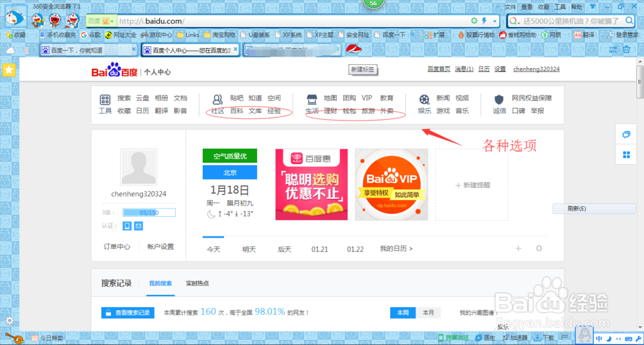Screen dimensions: 644x345
Task: Open the 收藏 menu
Action: [544, 7]
